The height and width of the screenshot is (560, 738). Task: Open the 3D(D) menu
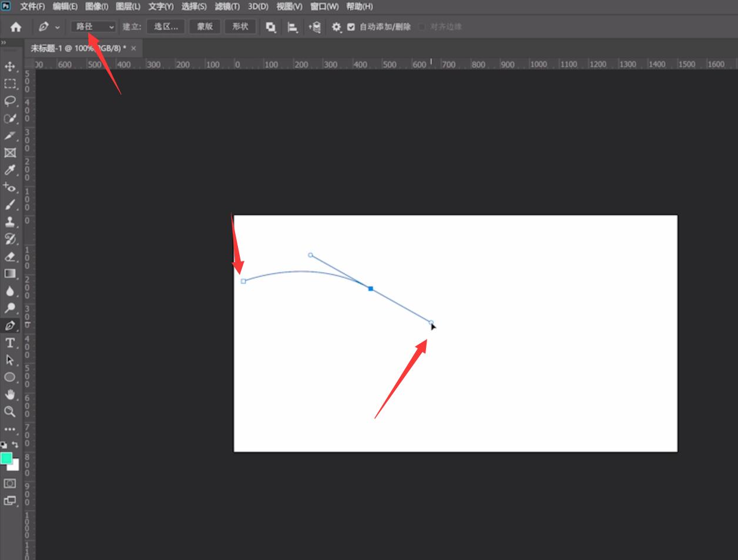pyautogui.click(x=258, y=6)
